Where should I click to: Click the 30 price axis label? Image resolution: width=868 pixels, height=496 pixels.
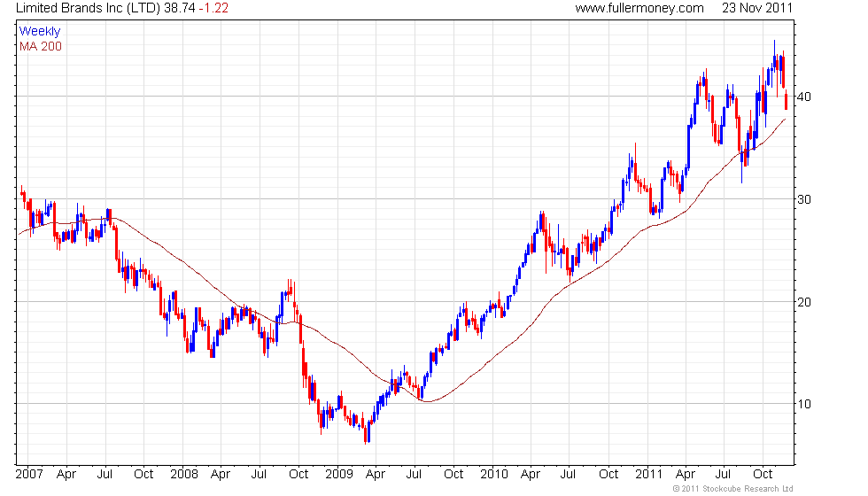(x=804, y=199)
